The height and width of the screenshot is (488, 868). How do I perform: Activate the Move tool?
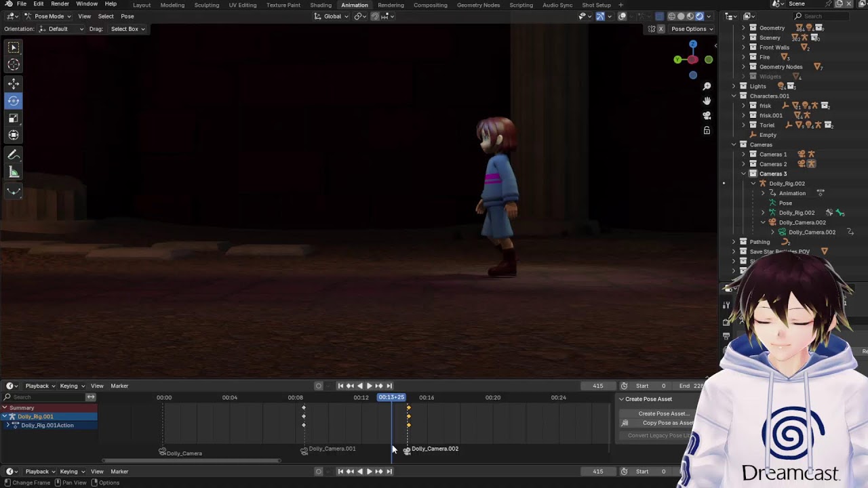14,83
